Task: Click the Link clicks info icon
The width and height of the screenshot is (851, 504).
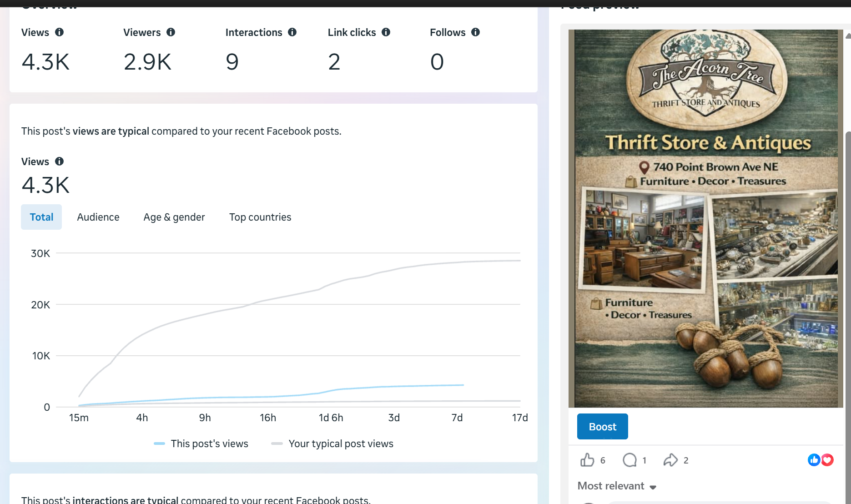Action: pyautogui.click(x=386, y=32)
